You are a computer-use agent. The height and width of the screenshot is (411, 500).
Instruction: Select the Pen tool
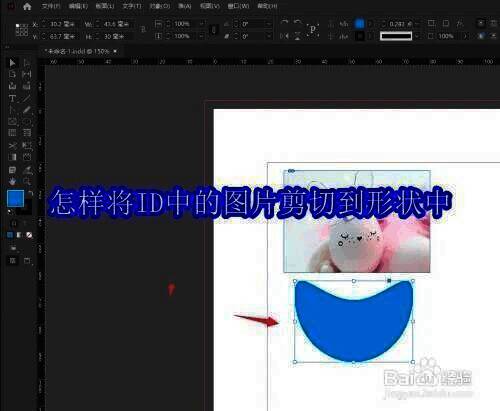click(12, 110)
